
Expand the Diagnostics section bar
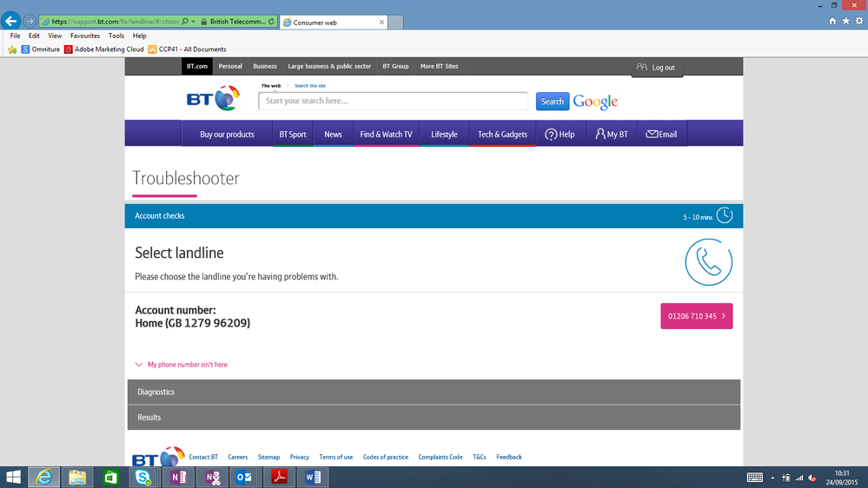tap(434, 392)
